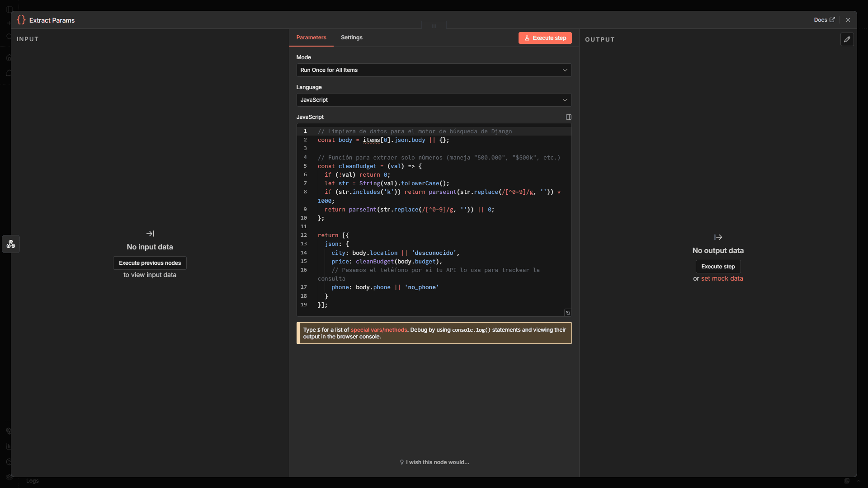Select the Parameters tab
868x488 pixels.
311,38
